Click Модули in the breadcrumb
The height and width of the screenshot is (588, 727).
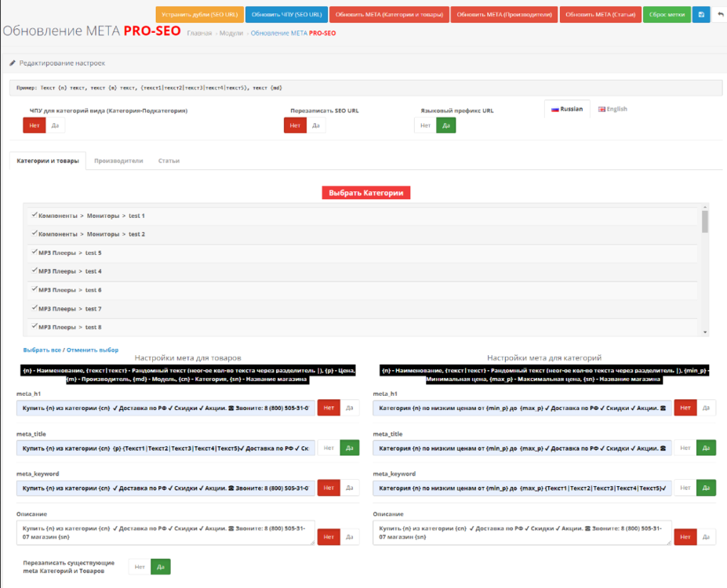230,33
